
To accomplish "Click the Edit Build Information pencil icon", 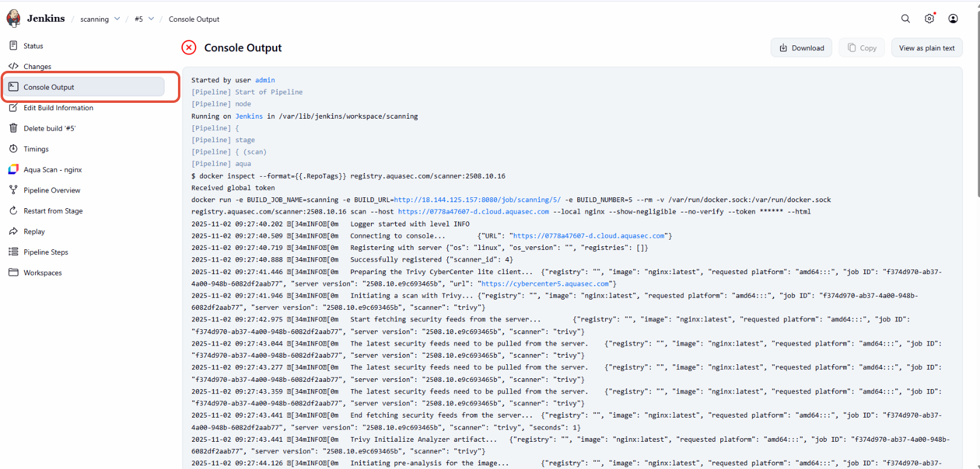I will (13, 107).
